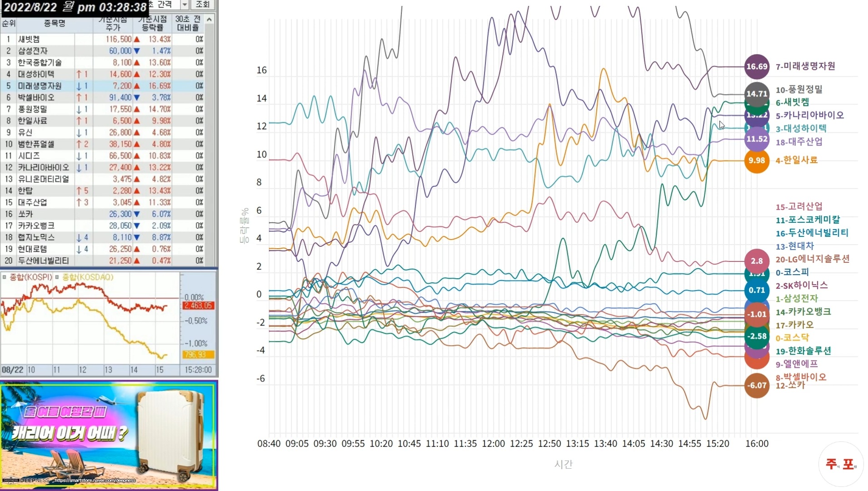Select the 카나리아바이오 table row
This screenshot has width=868, height=491.
(x=102, y=167)
